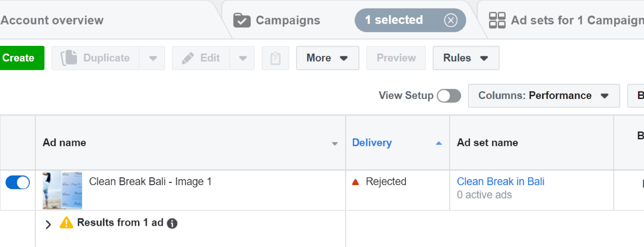Click the Ad sets grid icon

point(497,20)
